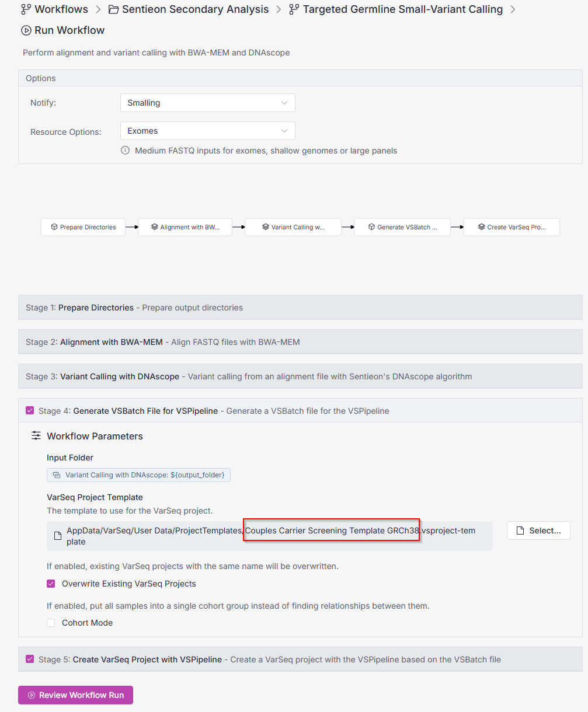Toggle the Stage 5 checkbox
588x712 pixels.
pos(30,659)
